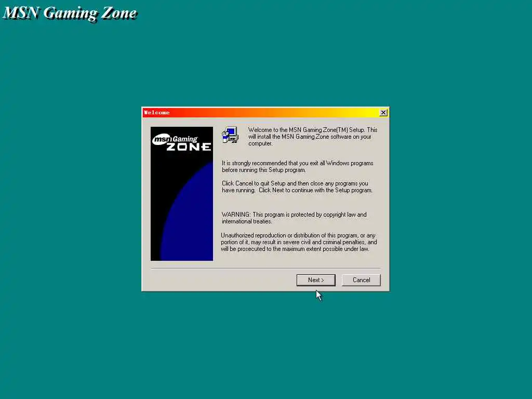This screenshot has width=532, height=399.
Task: Click the 'Unauthorized reproduction or distribution' paragraph
Action: click(x=299, y=242)
